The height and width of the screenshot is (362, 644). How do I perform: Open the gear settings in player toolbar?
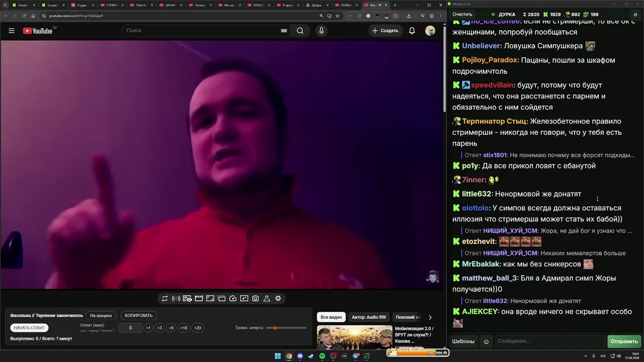click(x=278, y=299)
